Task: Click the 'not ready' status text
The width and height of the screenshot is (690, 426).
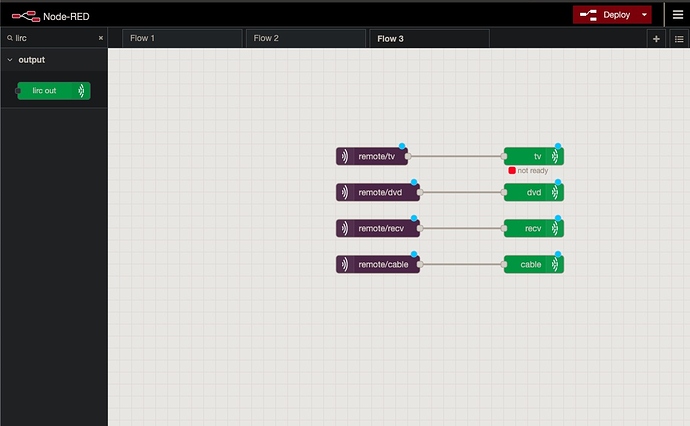Action: click(x=533, y=170)
